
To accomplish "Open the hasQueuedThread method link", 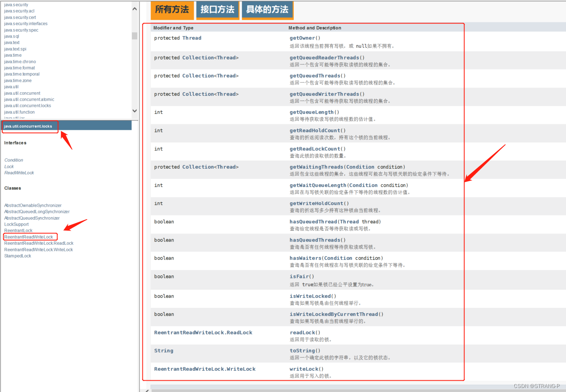I will pos(313,222).
